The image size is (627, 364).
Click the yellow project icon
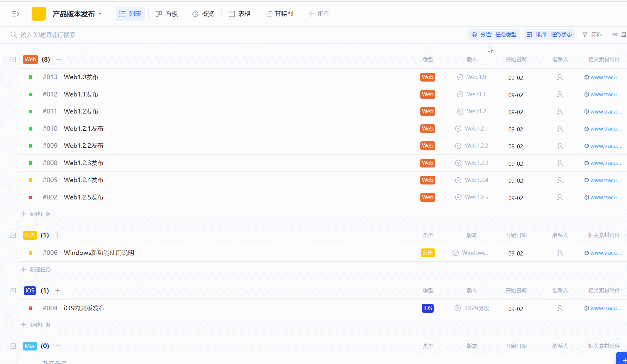click(x=39, y=14)
